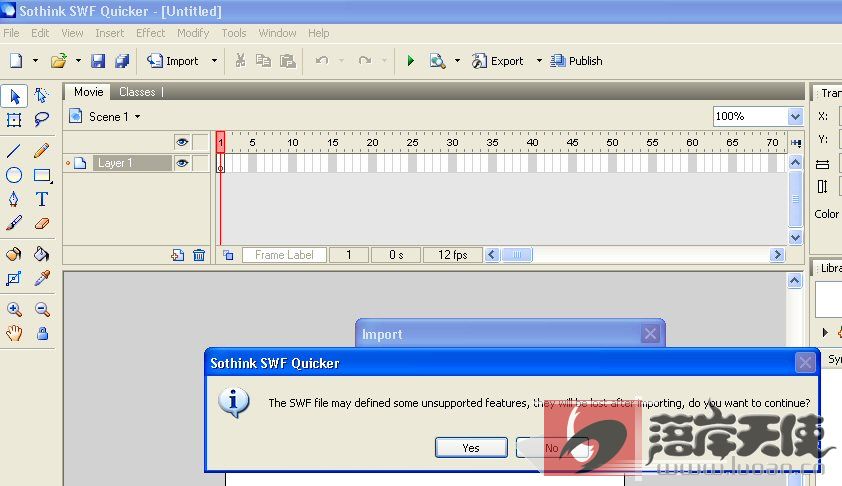Screen dimensions: 842x486
Task: Click the Save All icon
Action: (122, 61)
